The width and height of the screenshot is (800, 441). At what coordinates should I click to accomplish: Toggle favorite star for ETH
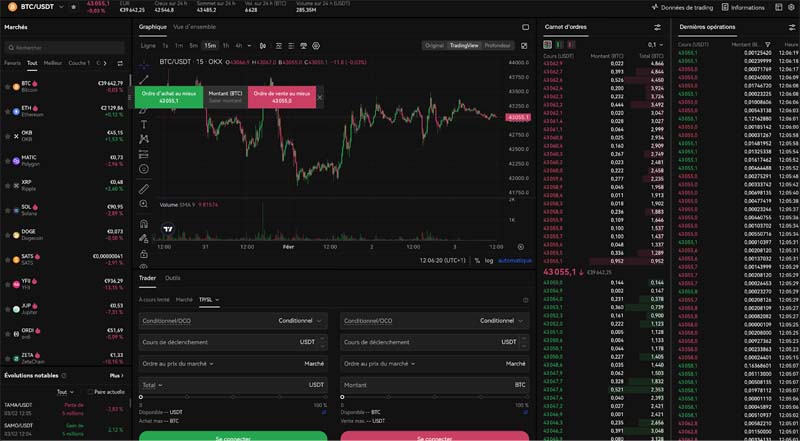click(x=8, y=111)
